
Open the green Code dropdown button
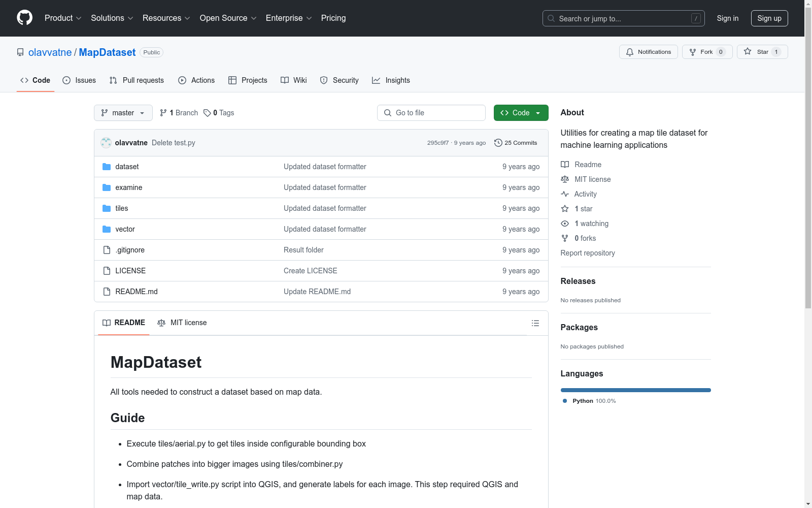[x=521, y=113]
